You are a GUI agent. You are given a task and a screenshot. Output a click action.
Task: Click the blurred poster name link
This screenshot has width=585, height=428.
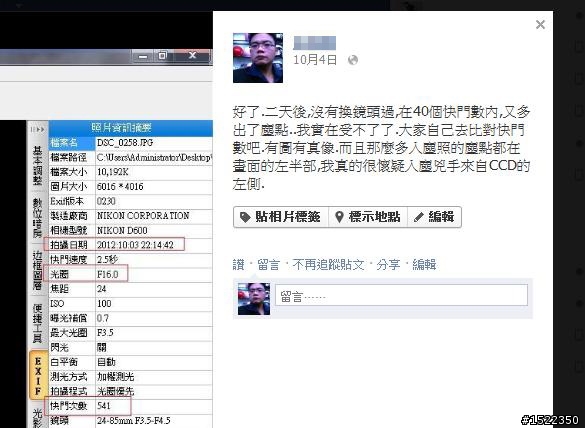tap(315, 43)
